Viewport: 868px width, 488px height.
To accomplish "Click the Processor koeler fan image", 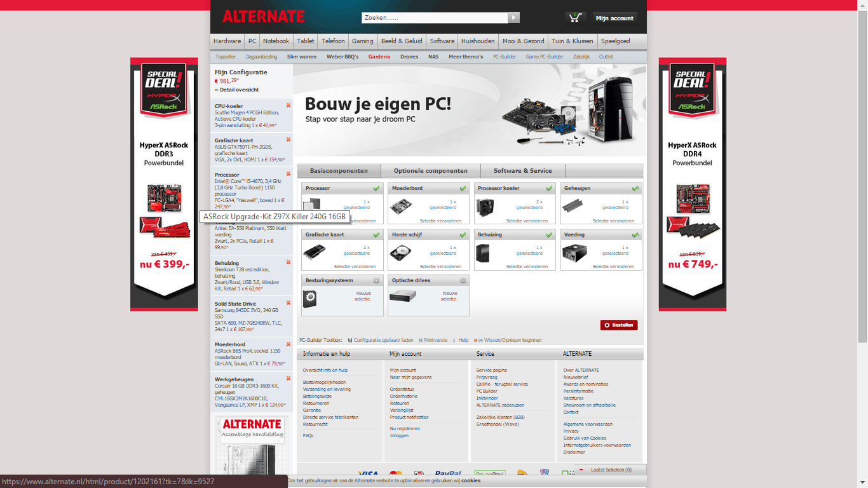I will coord(486,207).
